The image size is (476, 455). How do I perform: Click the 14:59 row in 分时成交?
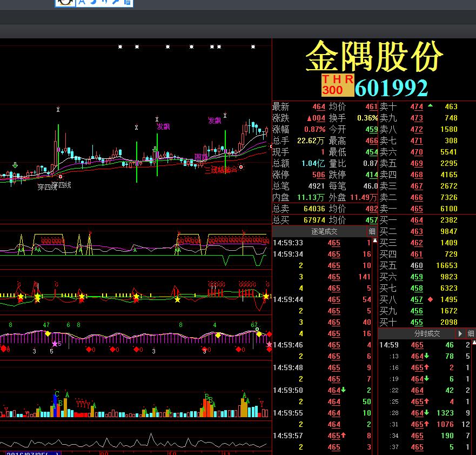pyautogui.click(x=425, y=345)
